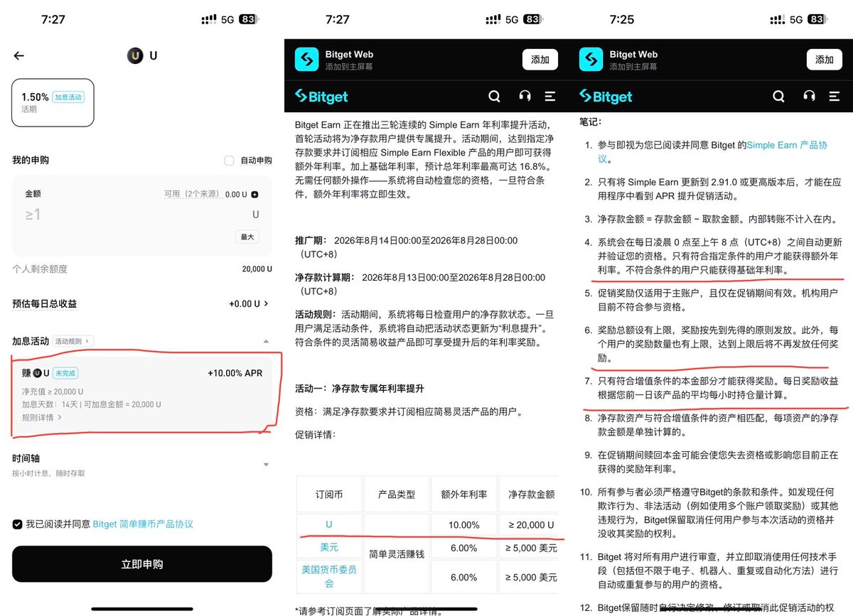Tap the search icon in middle screen header
Image resolution: width=853 pixels, height=616 pixels.
495,97
